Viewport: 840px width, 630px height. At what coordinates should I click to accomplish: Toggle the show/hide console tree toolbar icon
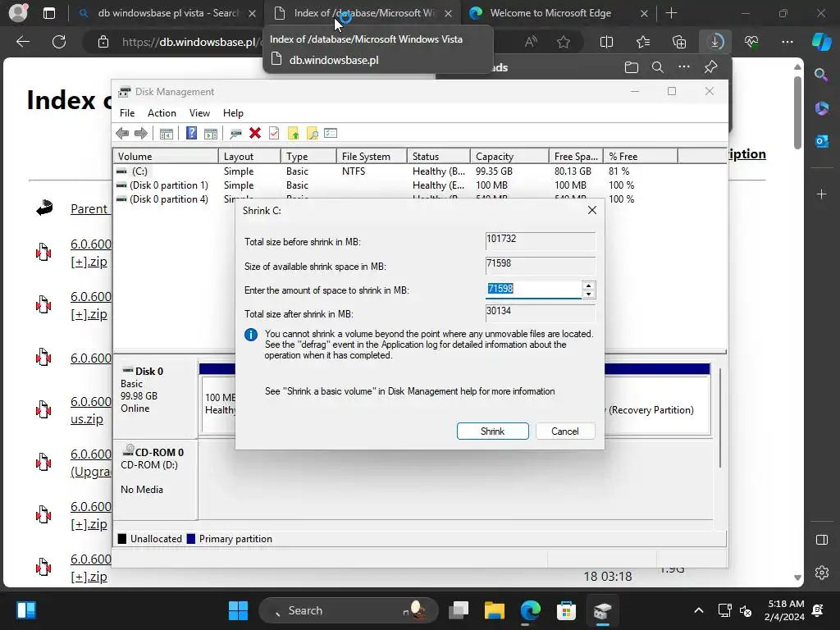(166, 134)
